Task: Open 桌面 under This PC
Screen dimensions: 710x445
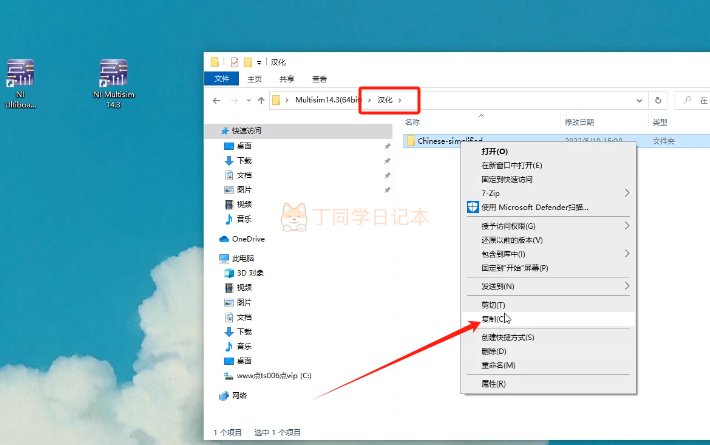Action: [x=244, y=361]
